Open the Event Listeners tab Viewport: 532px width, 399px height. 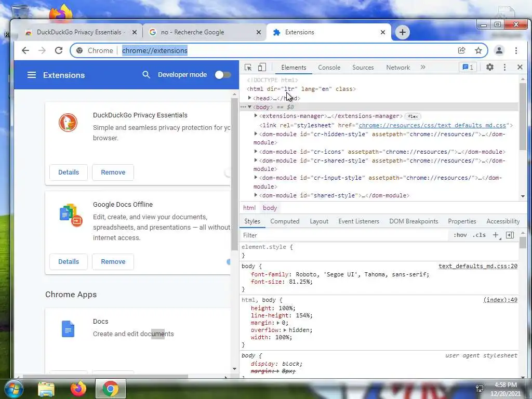coord(358,221)
